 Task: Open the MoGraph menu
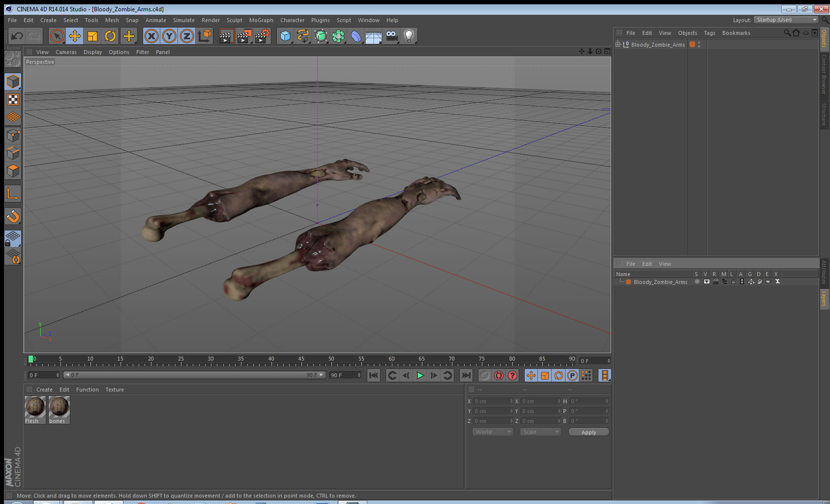click(x=261, y=20)
